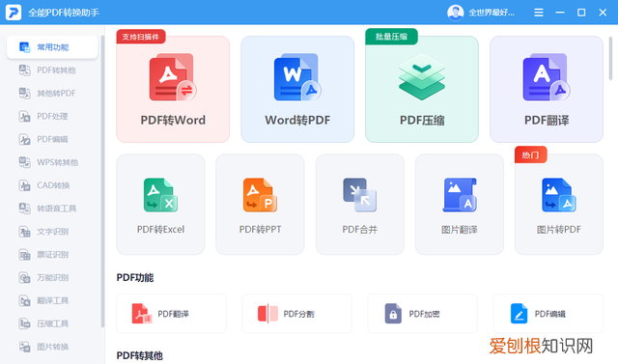Click the PDF功能 section heading

click(135, 278)
